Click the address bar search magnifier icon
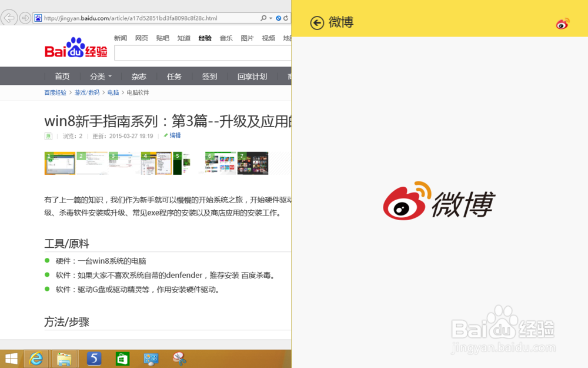Screen dimensions: 588x368 pos(263,18)
